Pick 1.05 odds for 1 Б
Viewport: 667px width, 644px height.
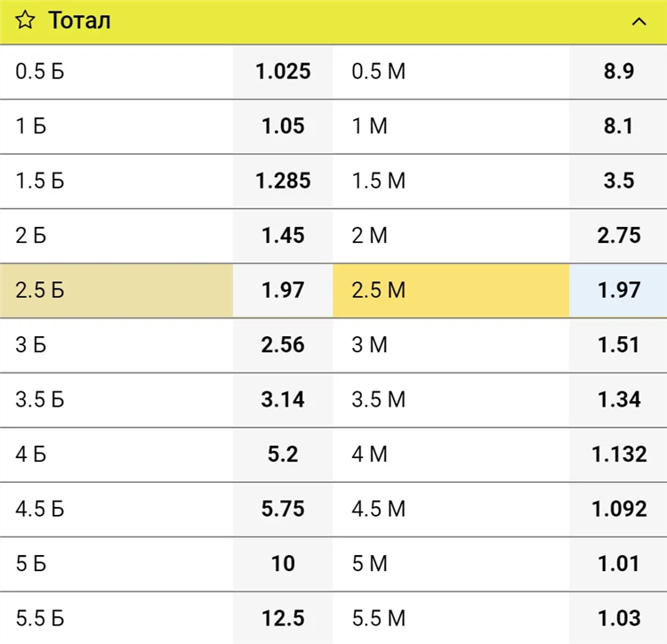(283, 126)
